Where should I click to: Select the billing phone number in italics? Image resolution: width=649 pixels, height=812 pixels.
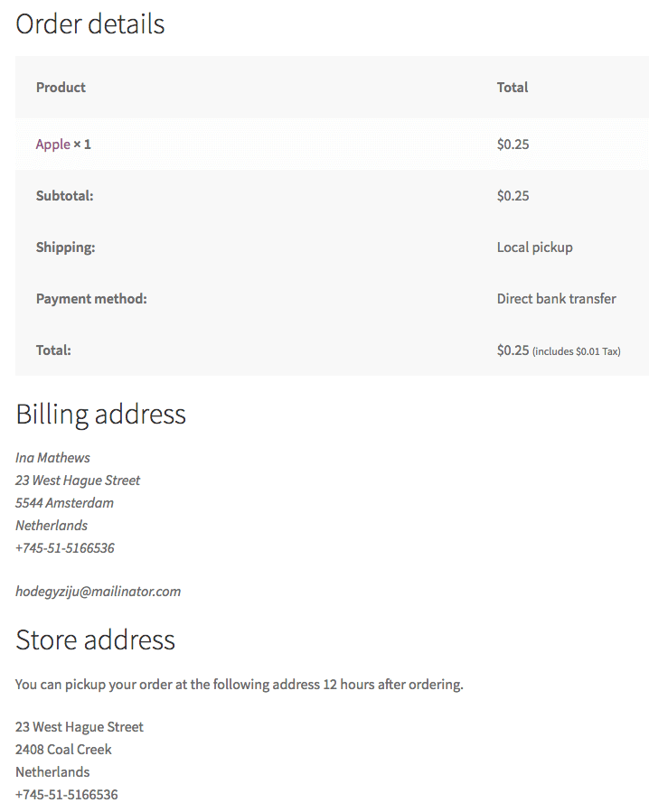(65, 548)
